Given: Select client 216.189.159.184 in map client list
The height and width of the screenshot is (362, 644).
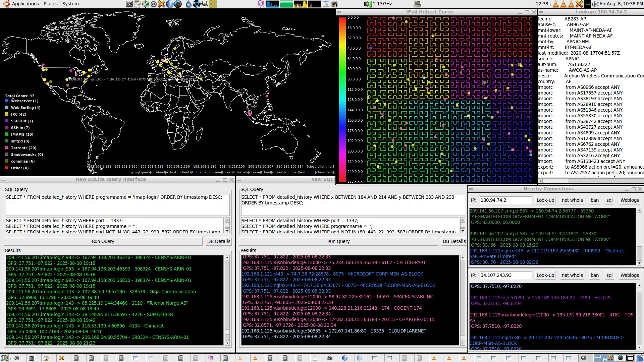Looking at the screenshot, I should tap(290, 167).
